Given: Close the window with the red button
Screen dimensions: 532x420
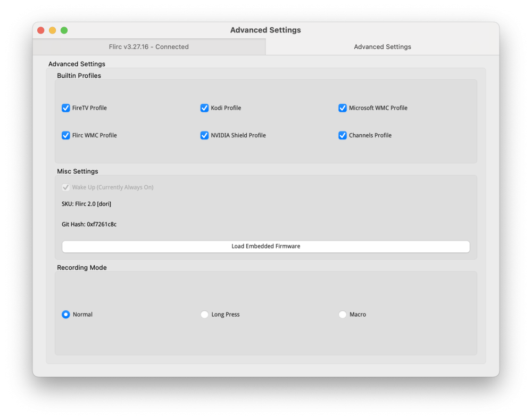Looking at the screenshot, I should 41,30.
